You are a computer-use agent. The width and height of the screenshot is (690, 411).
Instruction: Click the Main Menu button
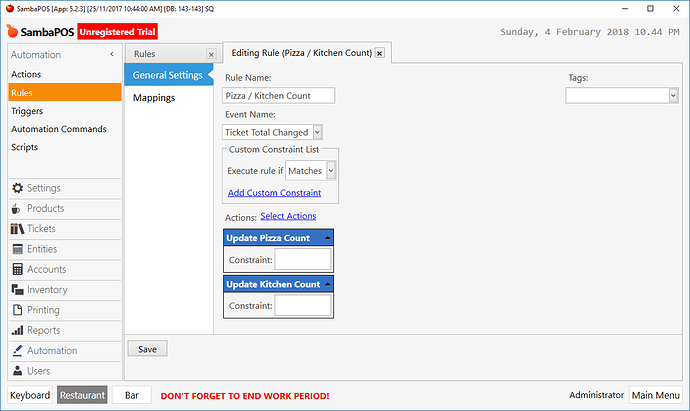pos(656,395)
